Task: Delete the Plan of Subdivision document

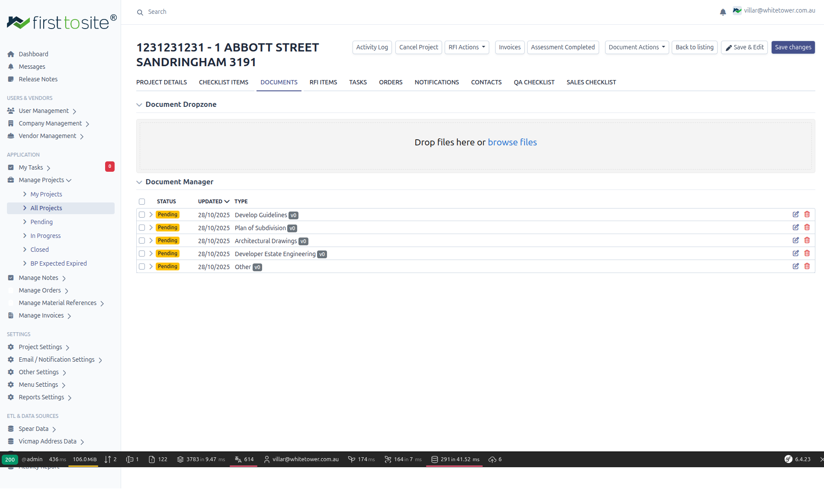Action: coord(807,227)
